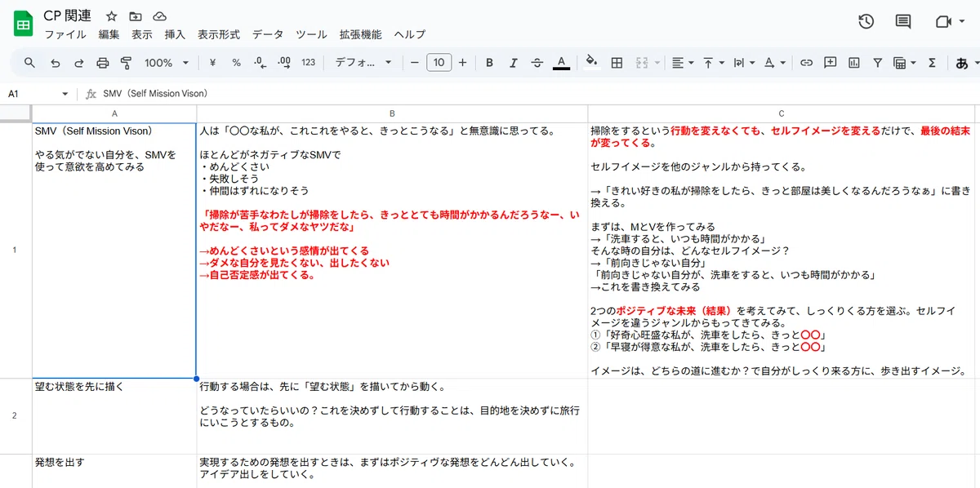Screen dimensions: 980x488
Task: Toggle strikethrough formatting
Action: [x=537, y=63]
